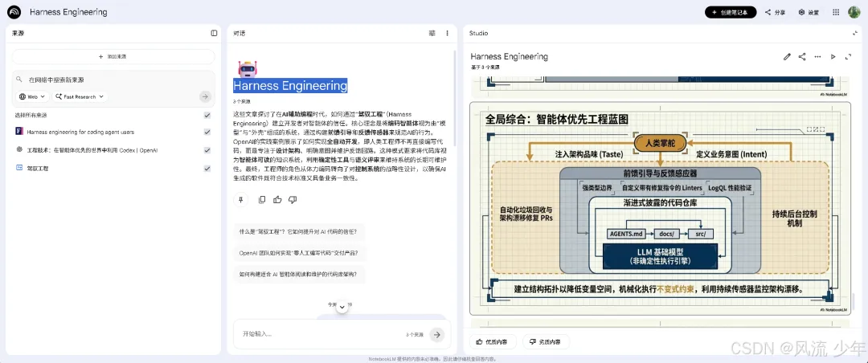
Task: Thumbs up the chat summary
Action: [277, 200]
